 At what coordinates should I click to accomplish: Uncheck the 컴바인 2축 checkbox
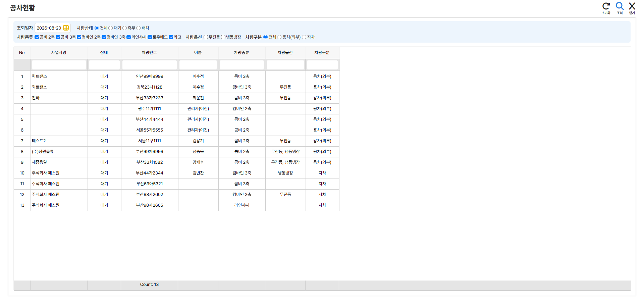point(79,37)
